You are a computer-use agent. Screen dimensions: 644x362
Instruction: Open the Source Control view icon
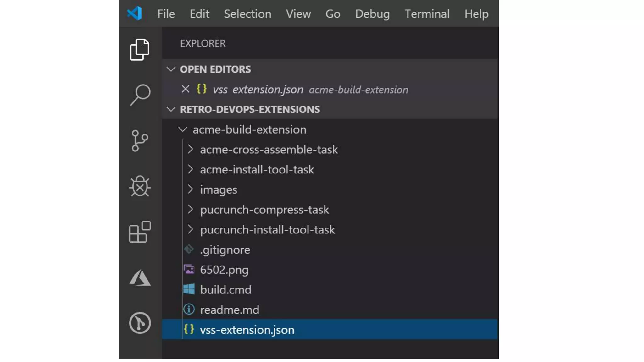140,140
